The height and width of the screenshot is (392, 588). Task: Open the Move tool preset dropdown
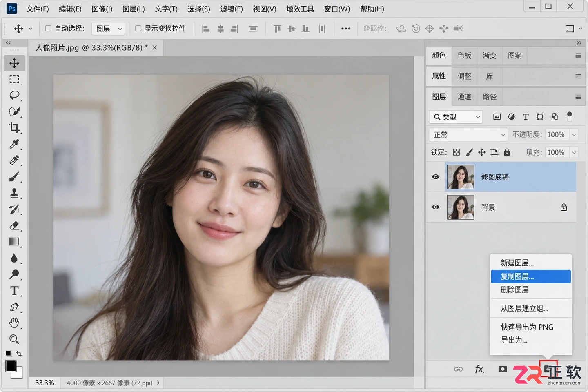coord(30,29)
